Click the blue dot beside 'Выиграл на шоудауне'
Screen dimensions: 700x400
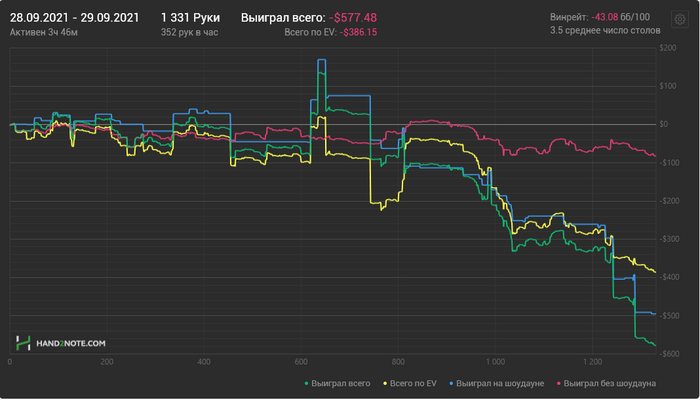451,383
